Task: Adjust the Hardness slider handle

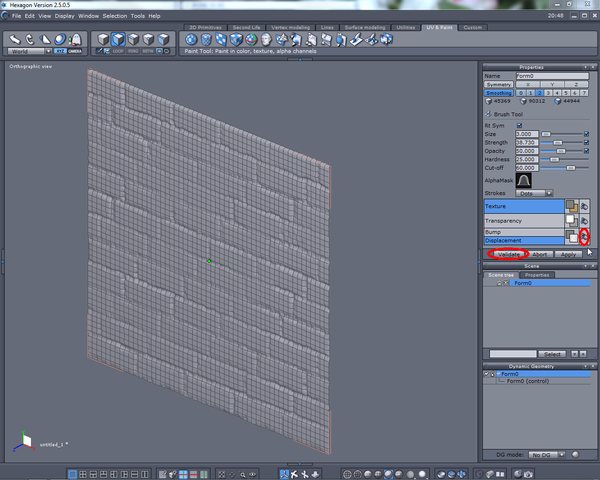Action: point(554,159)
